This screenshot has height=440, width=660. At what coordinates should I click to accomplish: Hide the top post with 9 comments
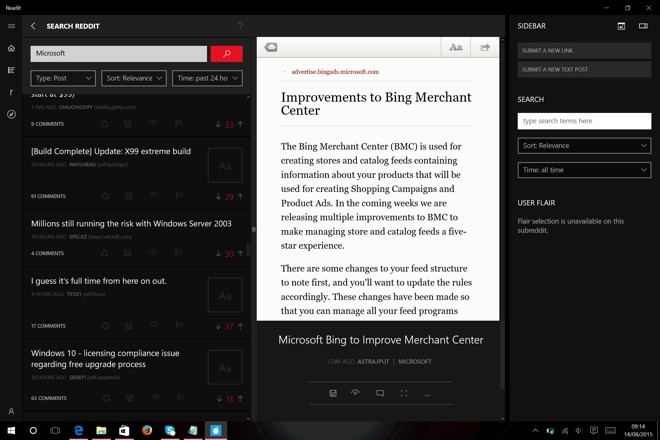coord(153,123)
